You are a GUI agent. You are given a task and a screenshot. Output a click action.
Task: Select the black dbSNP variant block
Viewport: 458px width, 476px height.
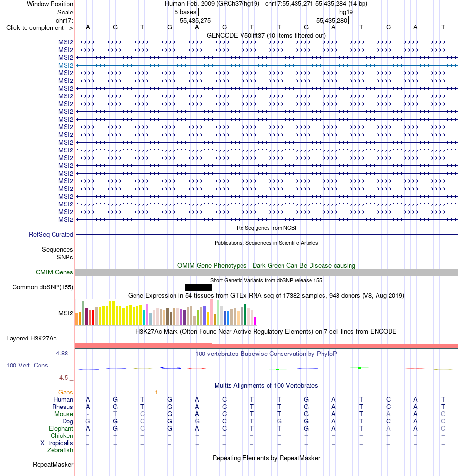[x=198, y=287]
